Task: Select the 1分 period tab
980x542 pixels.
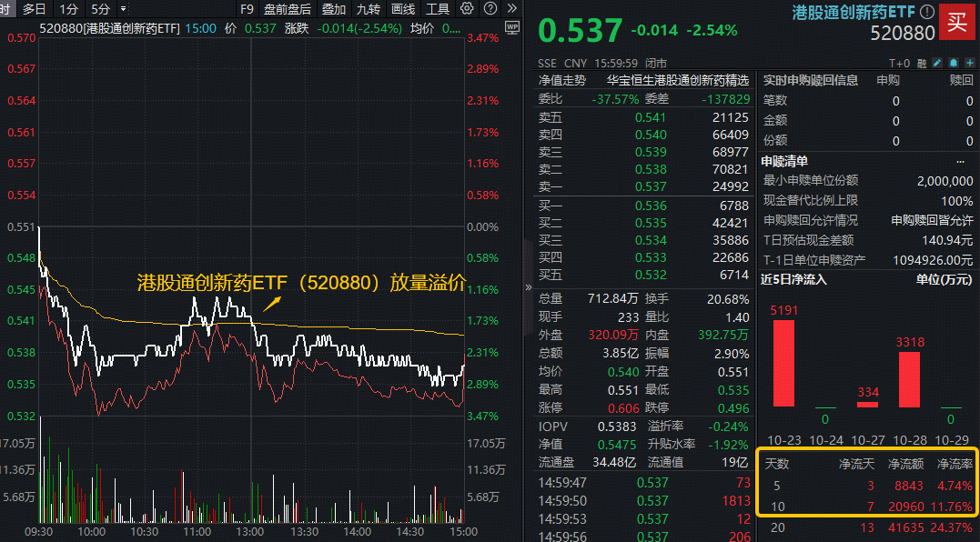Action: [69, 9]
